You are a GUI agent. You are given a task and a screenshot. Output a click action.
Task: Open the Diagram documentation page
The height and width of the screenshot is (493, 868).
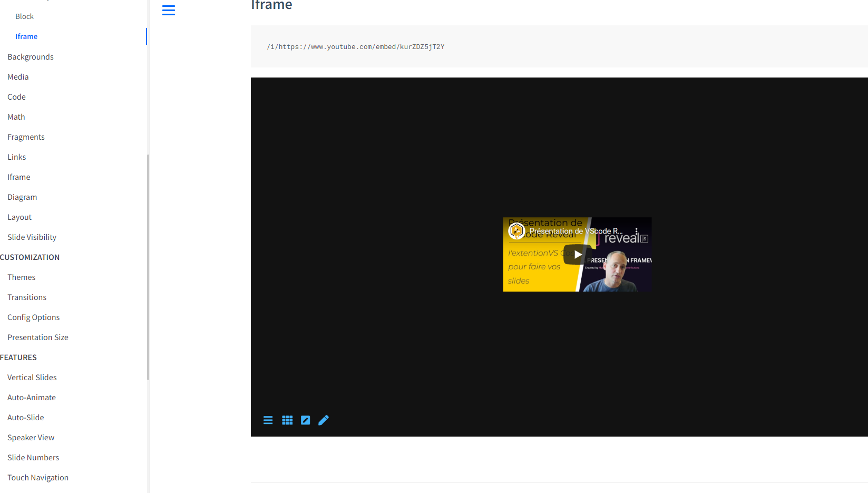pyautogui.click(x=22, y=197)
